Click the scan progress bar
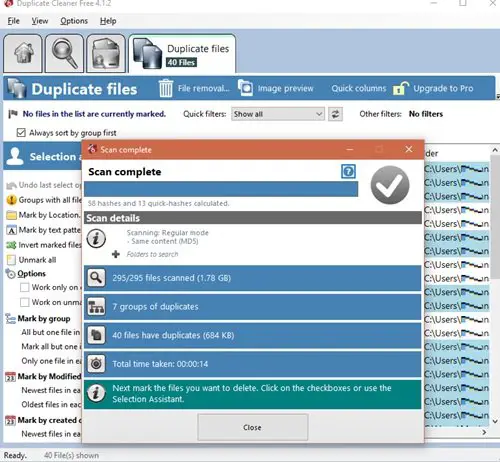Screen dimensions: 500x462 221,189
